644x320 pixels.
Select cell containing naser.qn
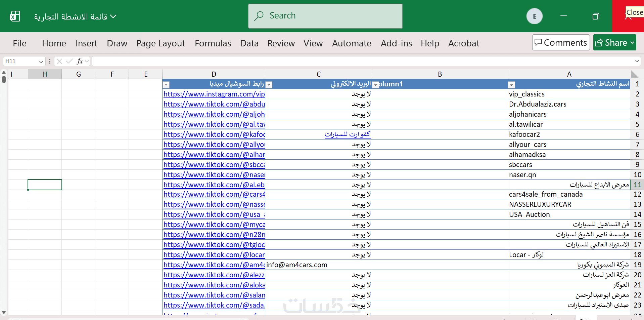(x=569, y=175)
